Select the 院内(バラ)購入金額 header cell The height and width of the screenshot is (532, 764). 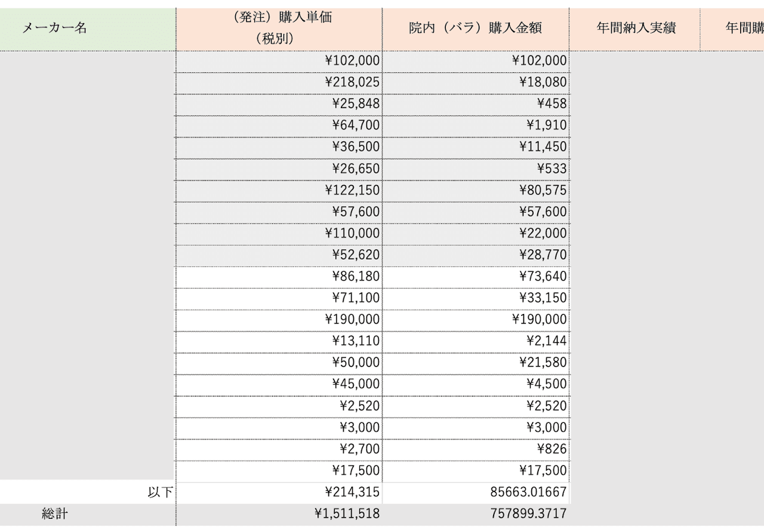476,29
